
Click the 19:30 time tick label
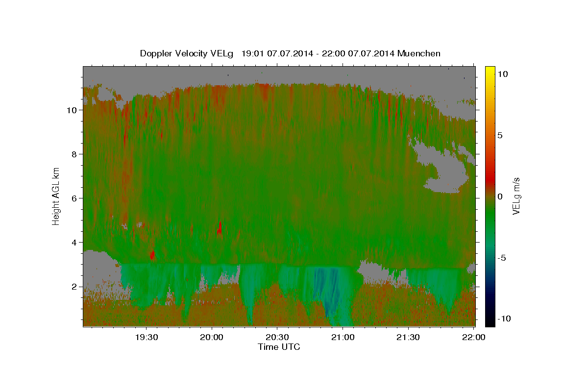click(x=146, y=337)
